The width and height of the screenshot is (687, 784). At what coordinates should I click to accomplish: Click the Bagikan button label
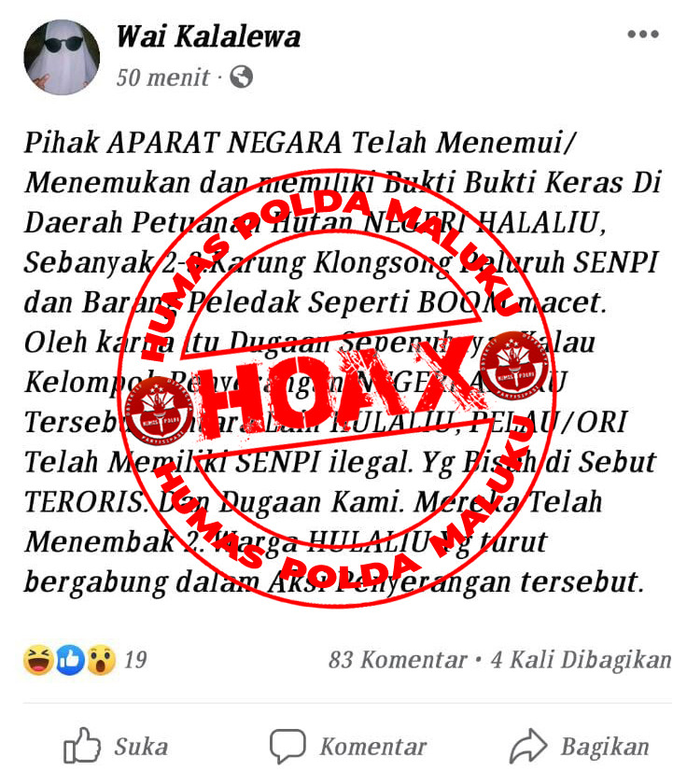coord(605,747)
